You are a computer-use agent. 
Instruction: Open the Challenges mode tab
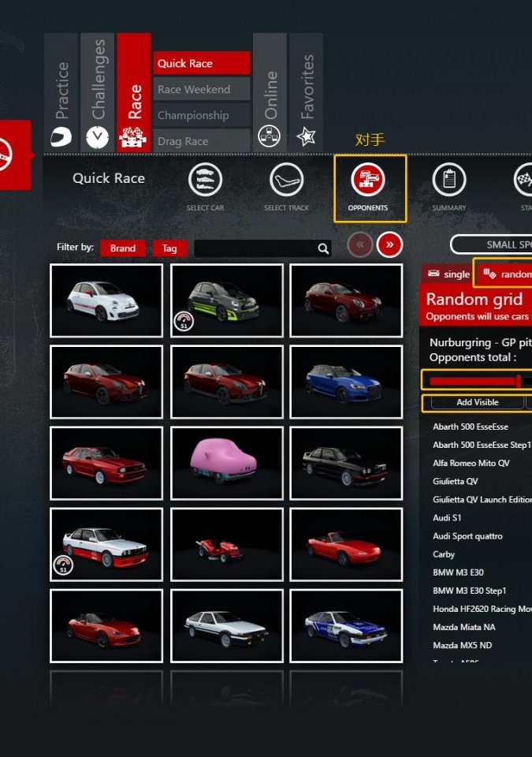tap(97, 92)
